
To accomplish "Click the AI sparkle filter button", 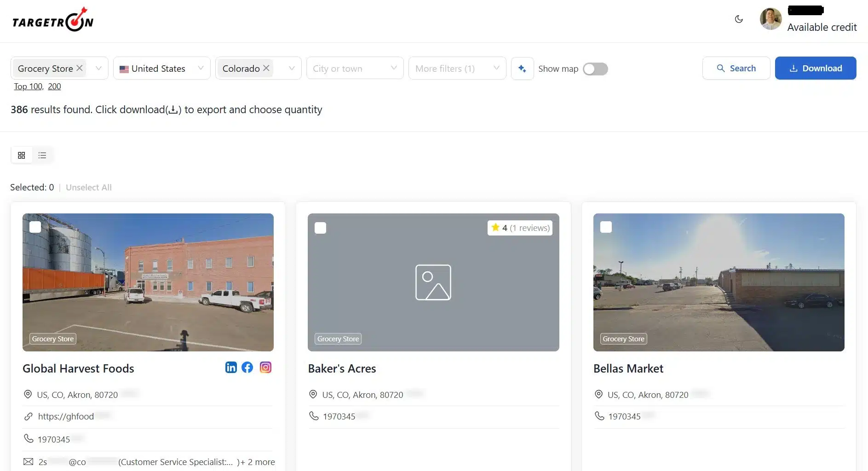I will 522,69.
